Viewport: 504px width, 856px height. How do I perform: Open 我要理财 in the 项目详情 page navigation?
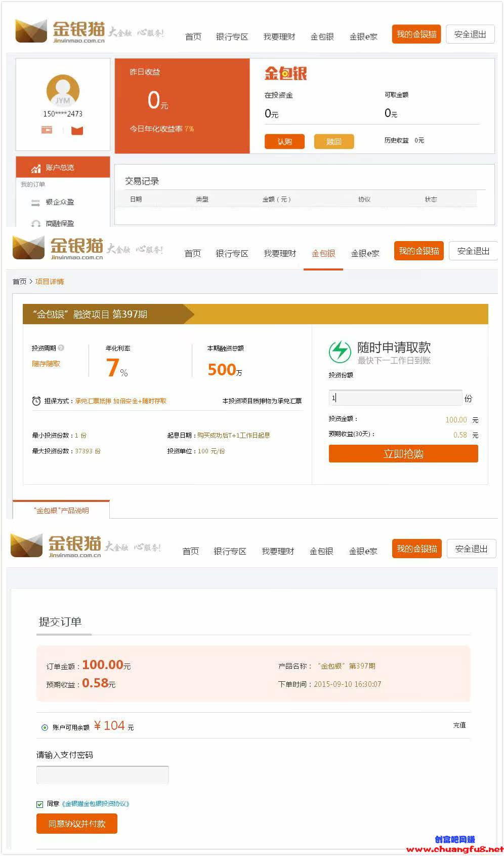(280, 253)
